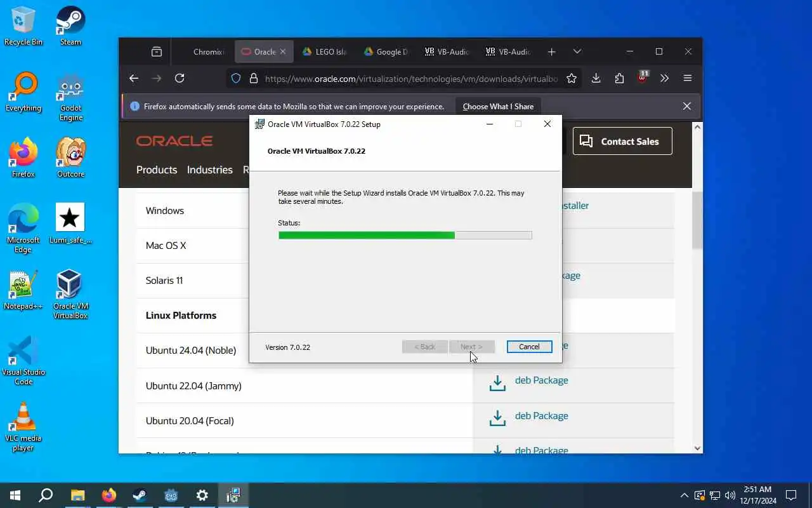The width and height of the screenshot is (812, 508).
Task: Click the Firefox back arrow
Action: coord(133,78)
